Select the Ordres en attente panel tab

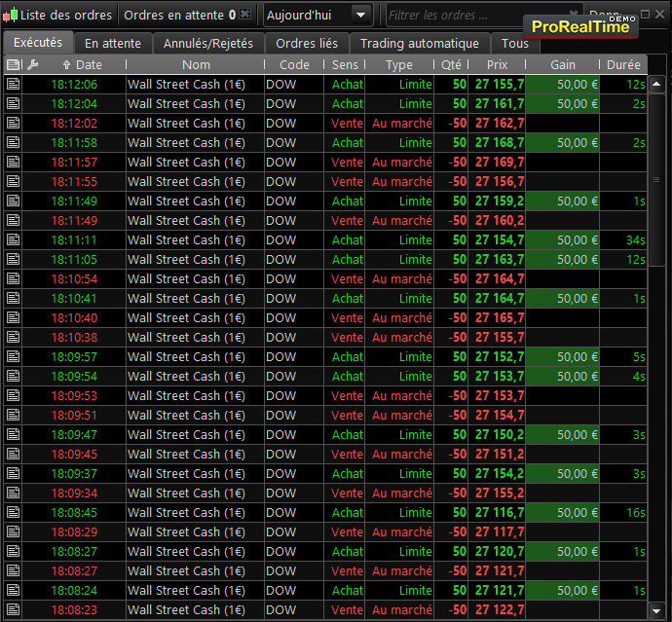click(179, 15)
